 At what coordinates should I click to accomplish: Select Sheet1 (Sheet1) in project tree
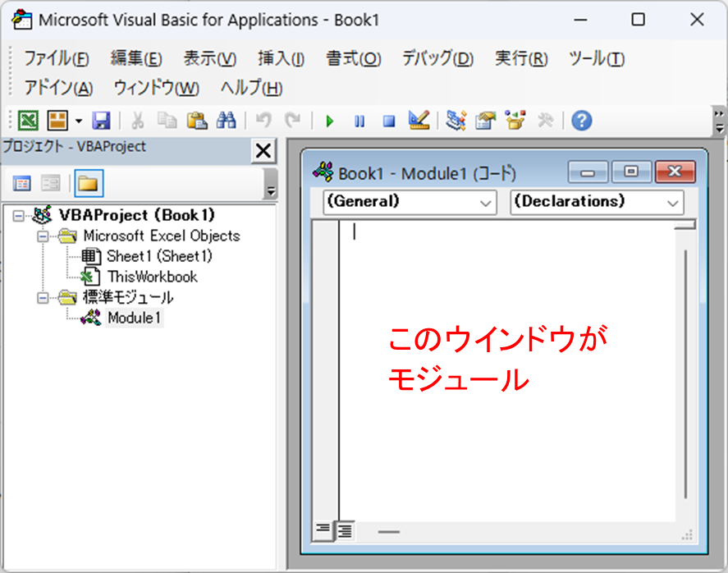tap(159, 256)
